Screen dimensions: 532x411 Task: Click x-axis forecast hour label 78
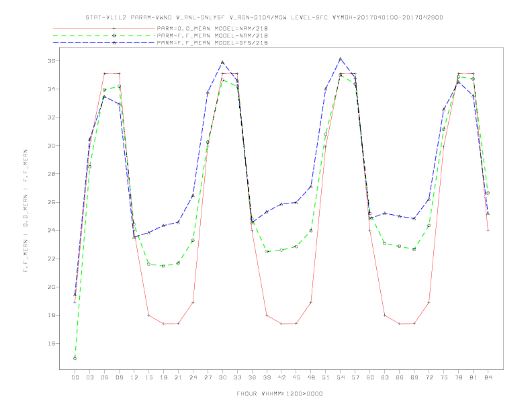(x=459, y=377)
